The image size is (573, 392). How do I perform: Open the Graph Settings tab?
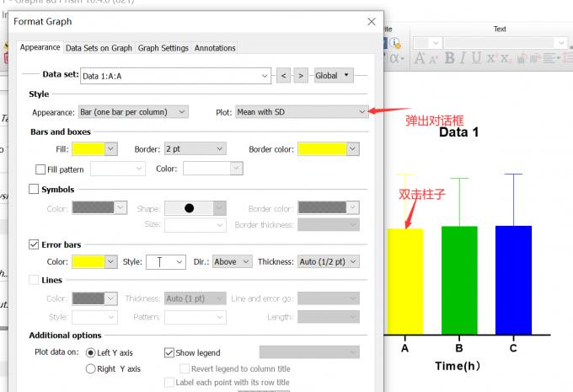(x=163, y=48)
